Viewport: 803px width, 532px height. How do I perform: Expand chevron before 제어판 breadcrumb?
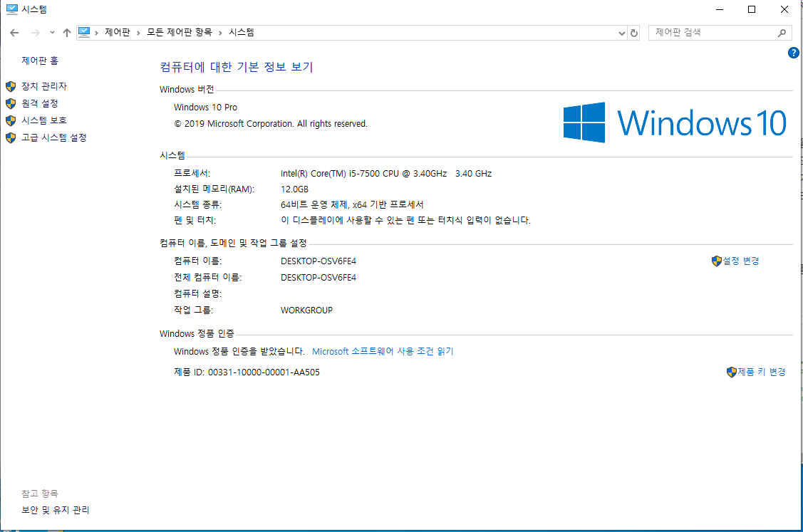(x=96, y=33)
